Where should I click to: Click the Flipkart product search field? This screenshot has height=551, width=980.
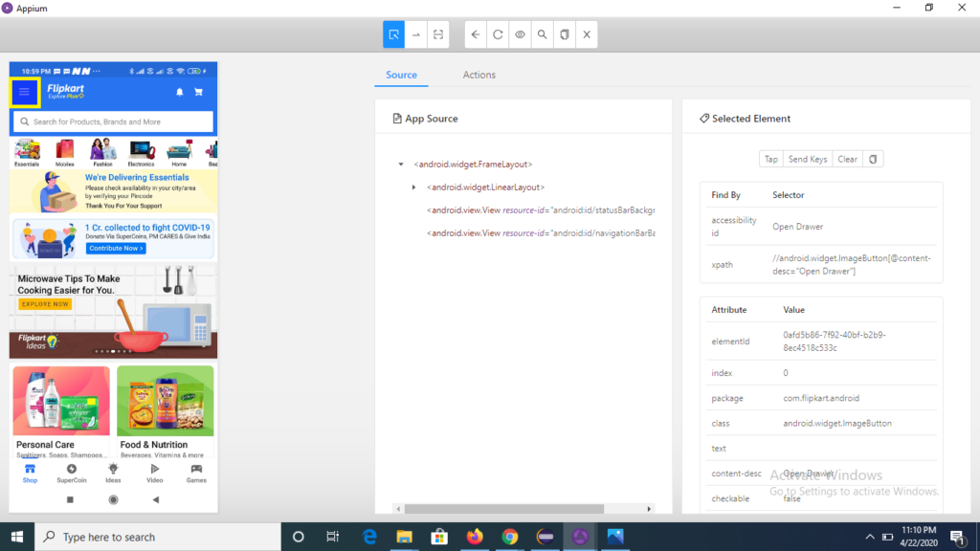113,121
